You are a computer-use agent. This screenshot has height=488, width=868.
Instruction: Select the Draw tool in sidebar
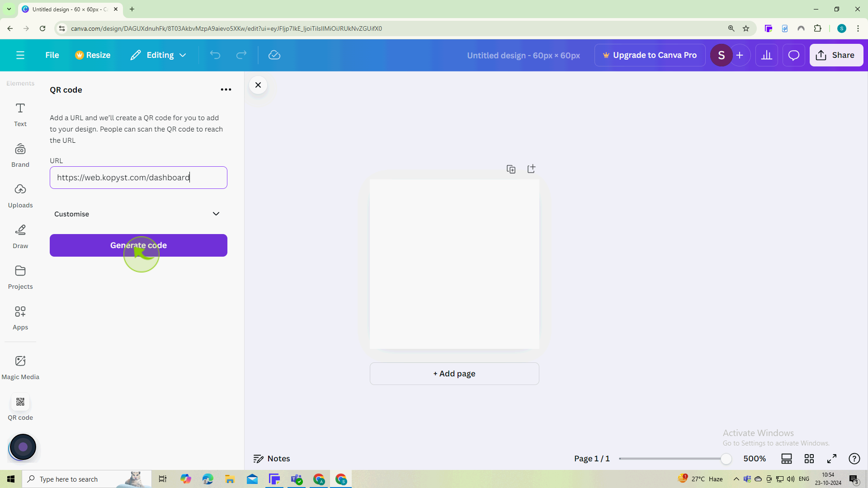(x=20, y=237)
